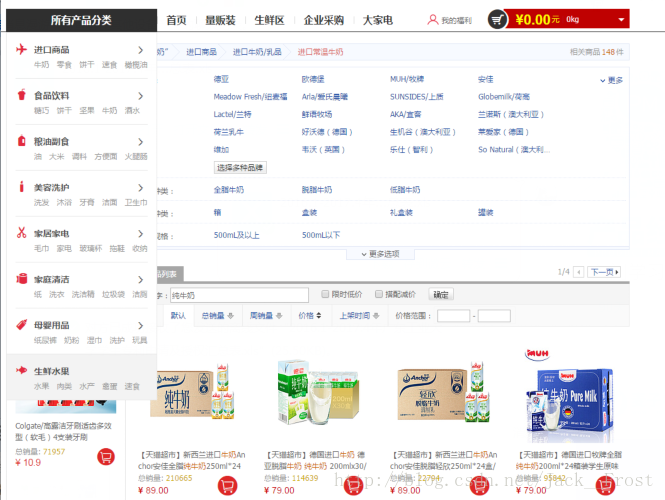Viewport: 665px width, 500px height.
Task: Open cart dropdown arrow in header
Action: [x=621, y=20]
